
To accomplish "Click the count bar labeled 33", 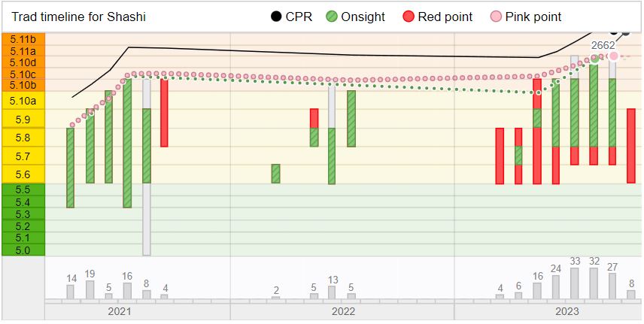I will click(575, 283).
